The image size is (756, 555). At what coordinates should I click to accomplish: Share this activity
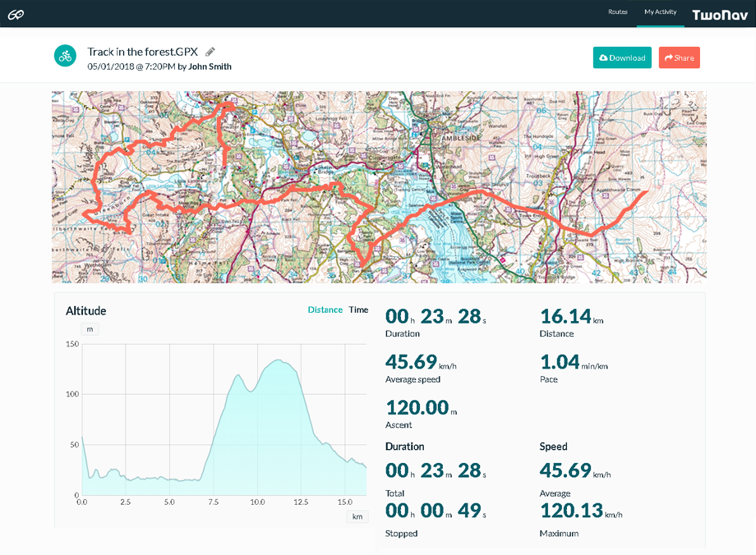pyautogui.click(x=679, y=57)
